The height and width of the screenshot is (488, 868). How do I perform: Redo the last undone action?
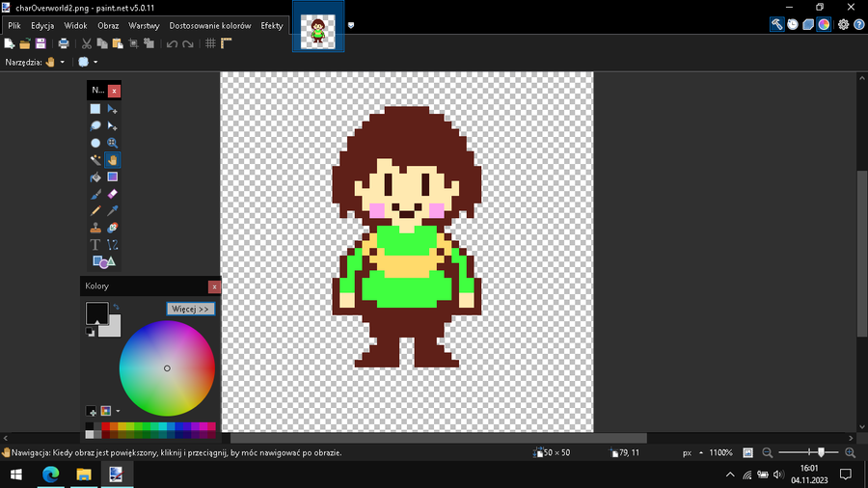tap(188, 43)
